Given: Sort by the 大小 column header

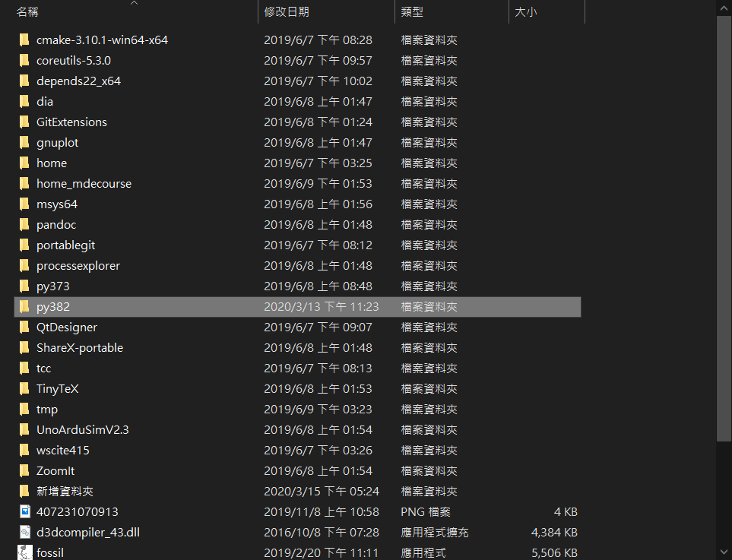Looking at the screenshot, I should point(525,12).
